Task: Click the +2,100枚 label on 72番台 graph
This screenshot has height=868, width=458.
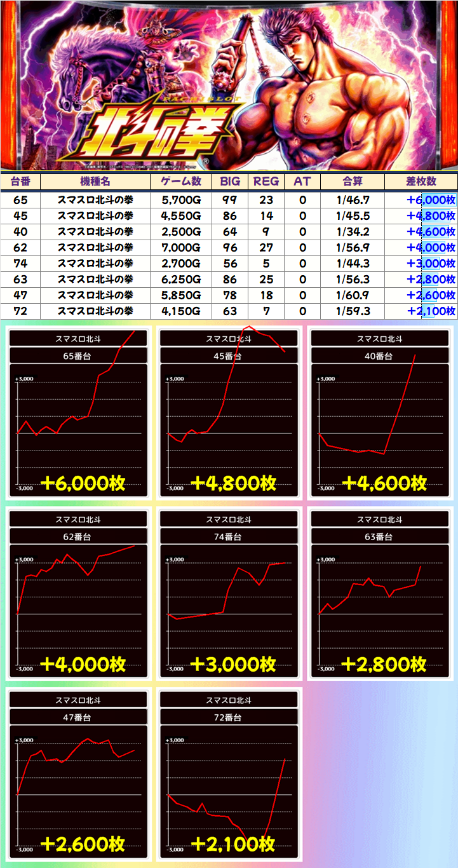Action: point(232,844)
